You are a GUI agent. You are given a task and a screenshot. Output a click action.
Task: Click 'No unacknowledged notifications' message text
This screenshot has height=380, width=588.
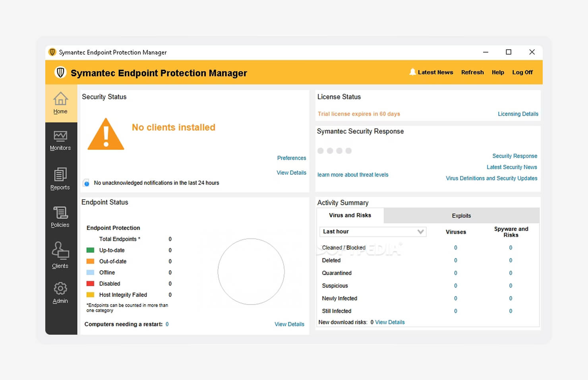pos(157,183)
